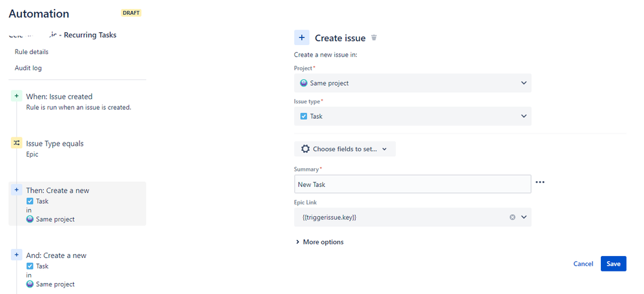Open Rule details in the sidebar
Screen dimensions: 644x294
[x=32, y=52]
